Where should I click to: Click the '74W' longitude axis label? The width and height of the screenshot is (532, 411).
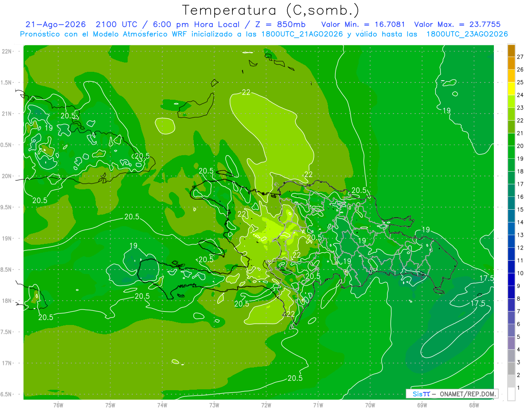coord(162,405)
